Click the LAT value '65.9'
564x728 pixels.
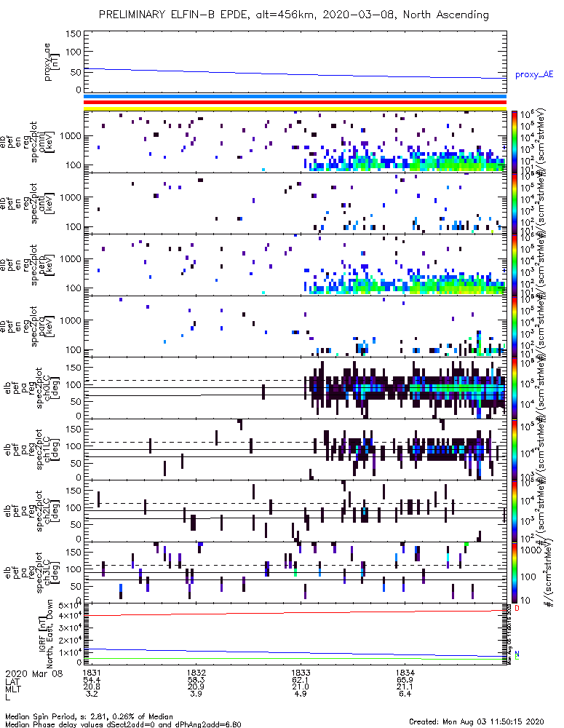pos(405,680)
